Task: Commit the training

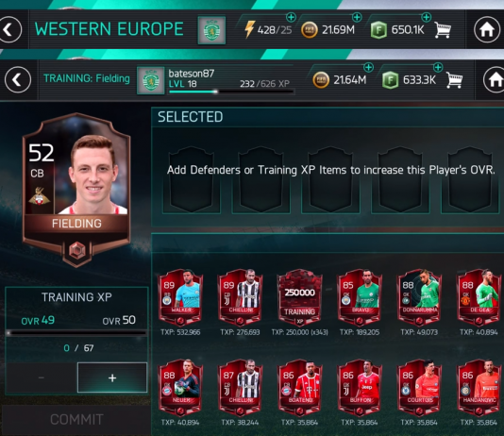Action: [76, 420]
